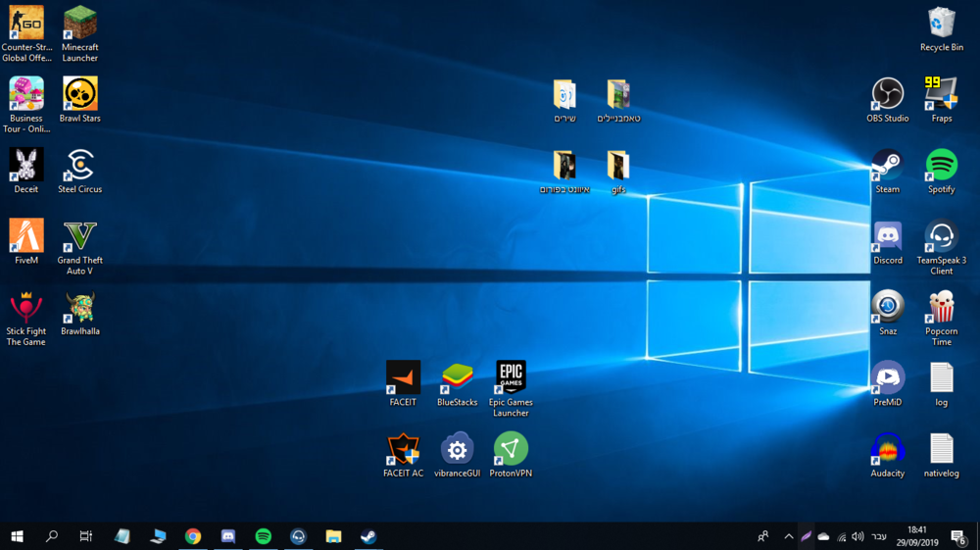The width and height of the screenshot is (980, 550).
Task: Click the FACEIT AC shortcut
Action: pyautogui.click(x=403, y=449)
